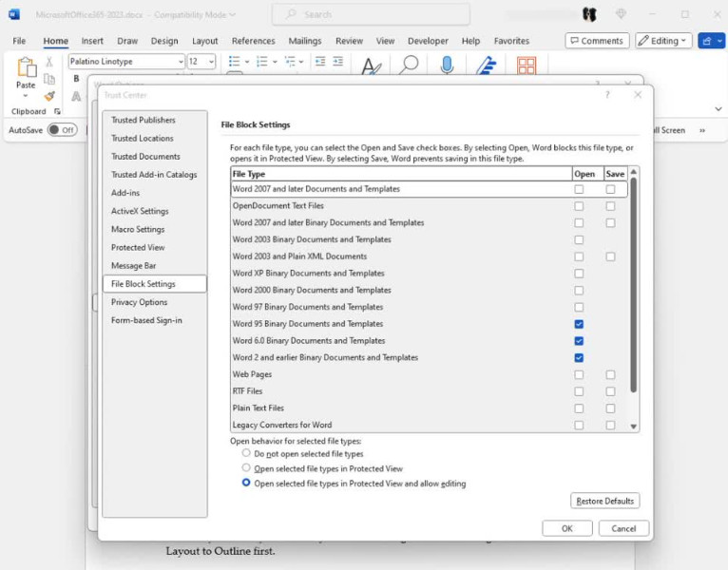
Task: Click the Editing magnifier icon
Action: 409,65
